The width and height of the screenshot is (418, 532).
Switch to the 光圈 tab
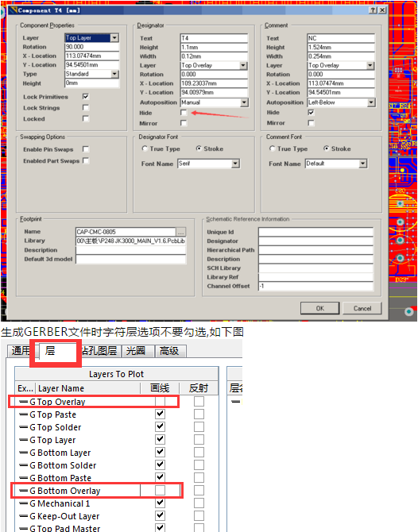(x=135, y=351)
